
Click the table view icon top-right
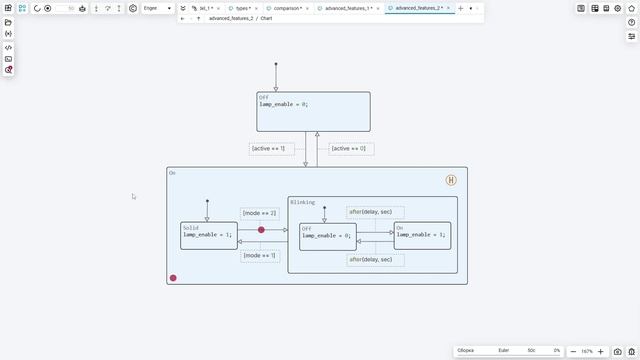595,8
